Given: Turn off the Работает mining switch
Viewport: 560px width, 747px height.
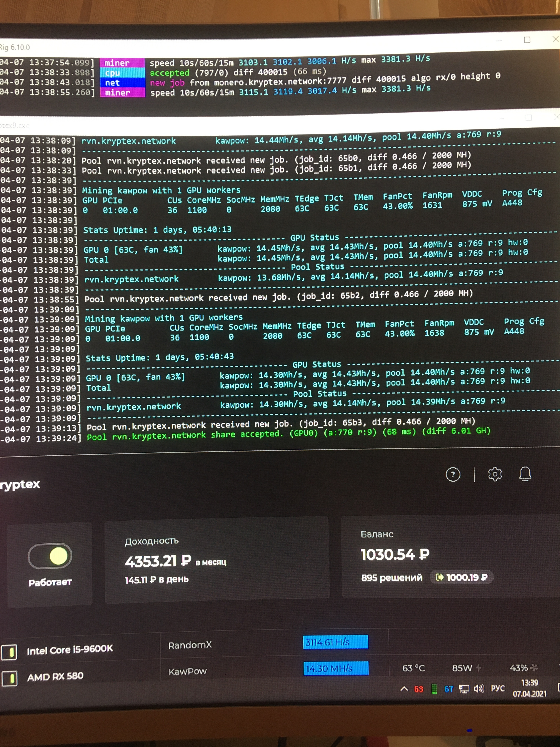Looking at the screenshot, I should (x=50, y=556).
